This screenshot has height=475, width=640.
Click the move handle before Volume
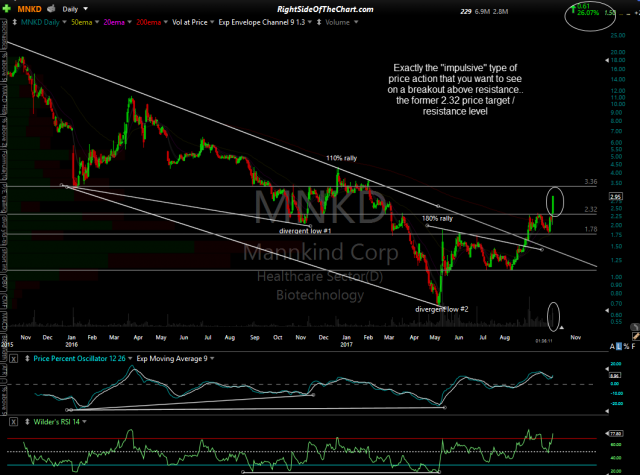(x=319, y=22)
